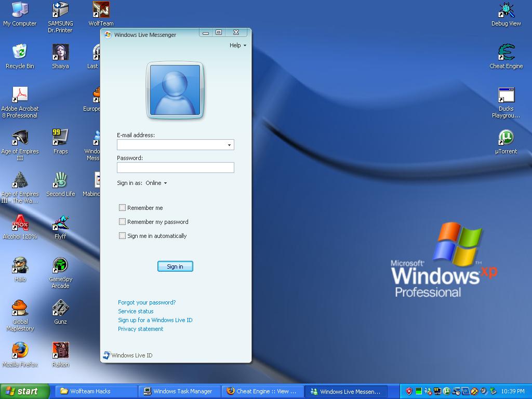Click the GameSpy Arcade icon
Image resolution: width=532 pixels, height=399 pixels.
60,272
